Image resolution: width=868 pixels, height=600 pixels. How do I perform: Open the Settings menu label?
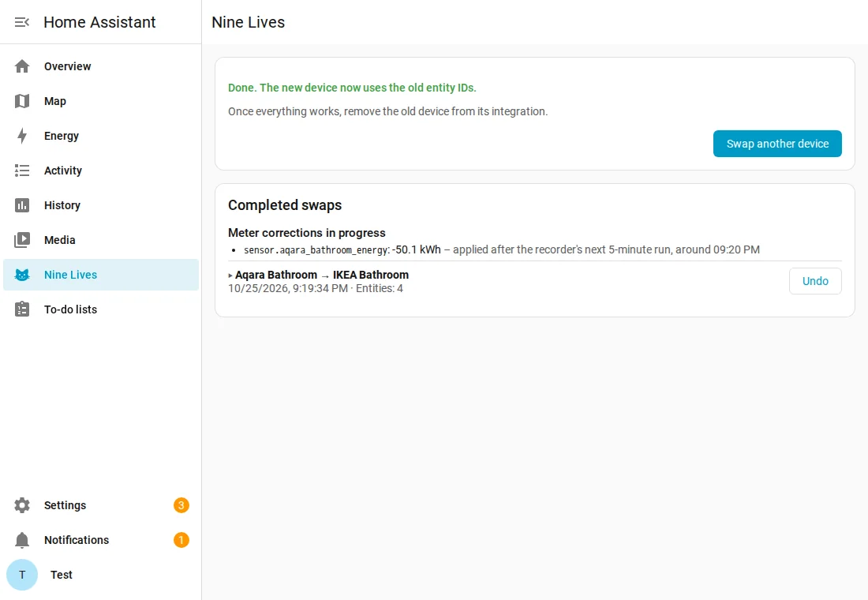coord(65,505)
